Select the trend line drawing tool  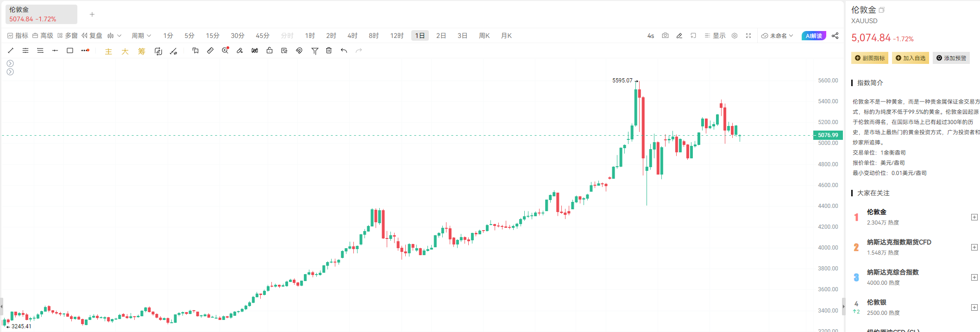[11, 50]
